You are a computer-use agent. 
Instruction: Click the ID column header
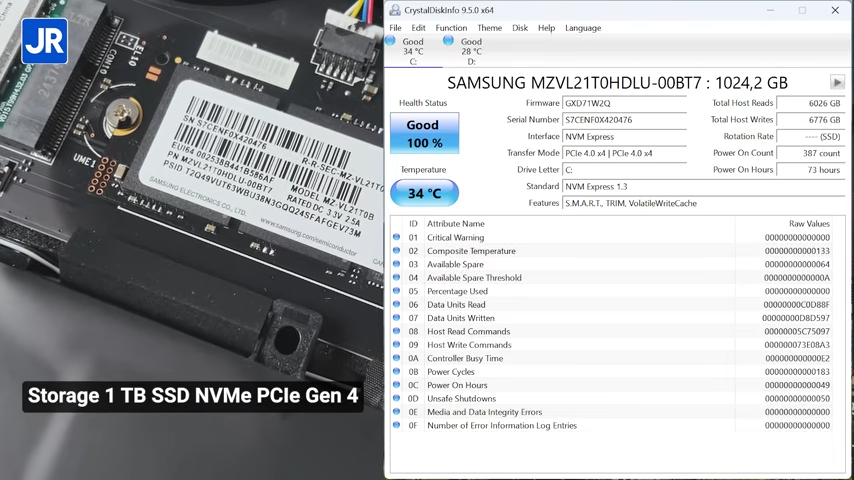(x=413, y=223)
